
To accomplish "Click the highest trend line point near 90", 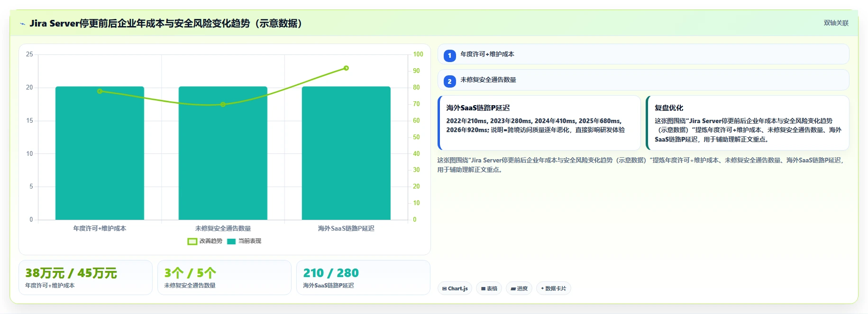I will pos(346,68).
